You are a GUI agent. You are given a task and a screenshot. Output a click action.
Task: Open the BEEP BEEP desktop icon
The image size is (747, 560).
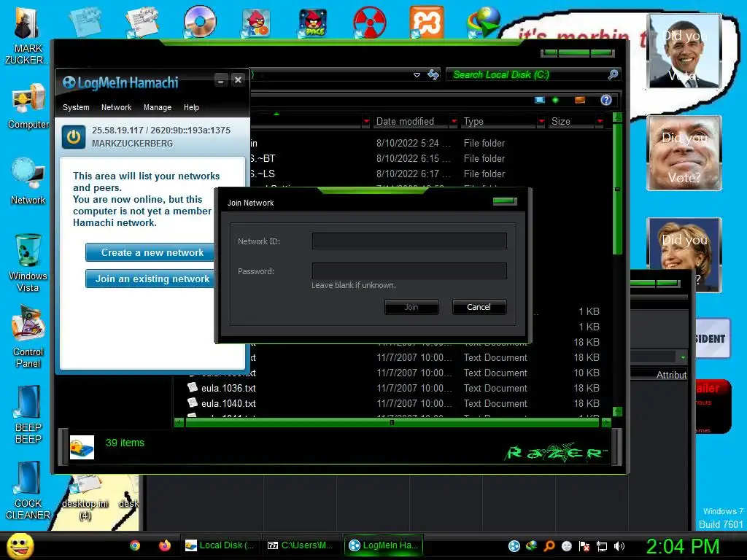(28, 414)
